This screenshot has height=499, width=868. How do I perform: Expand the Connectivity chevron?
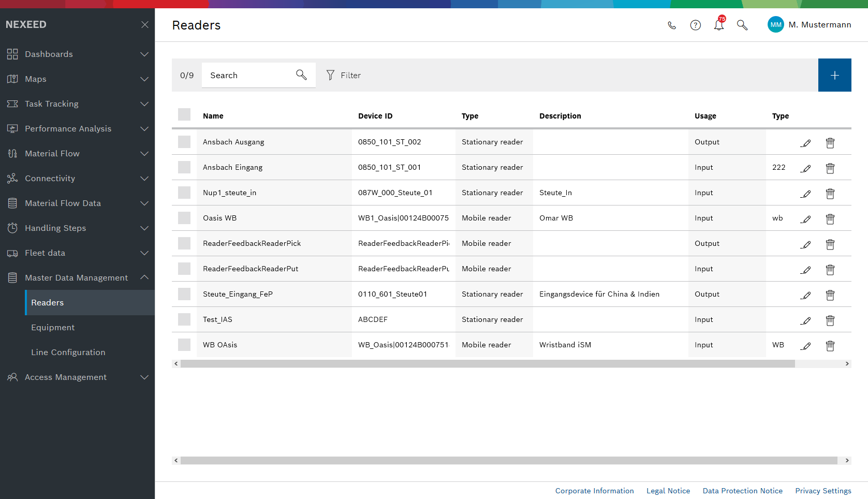(144, 179)
